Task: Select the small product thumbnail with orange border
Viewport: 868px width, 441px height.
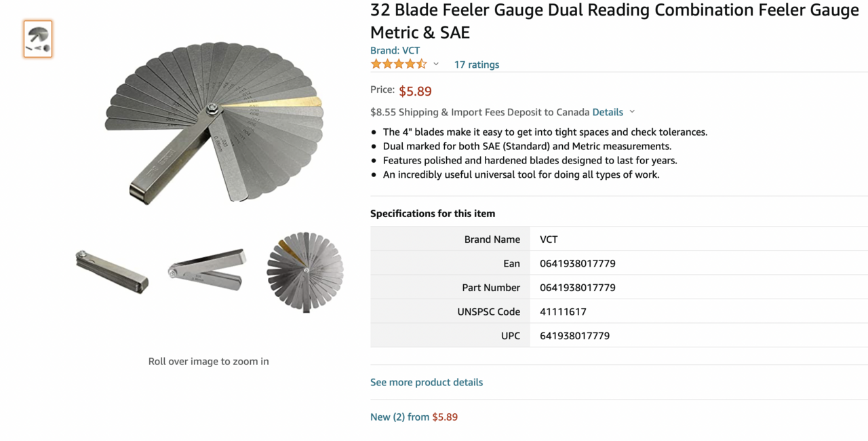Action: click(38, 39)
